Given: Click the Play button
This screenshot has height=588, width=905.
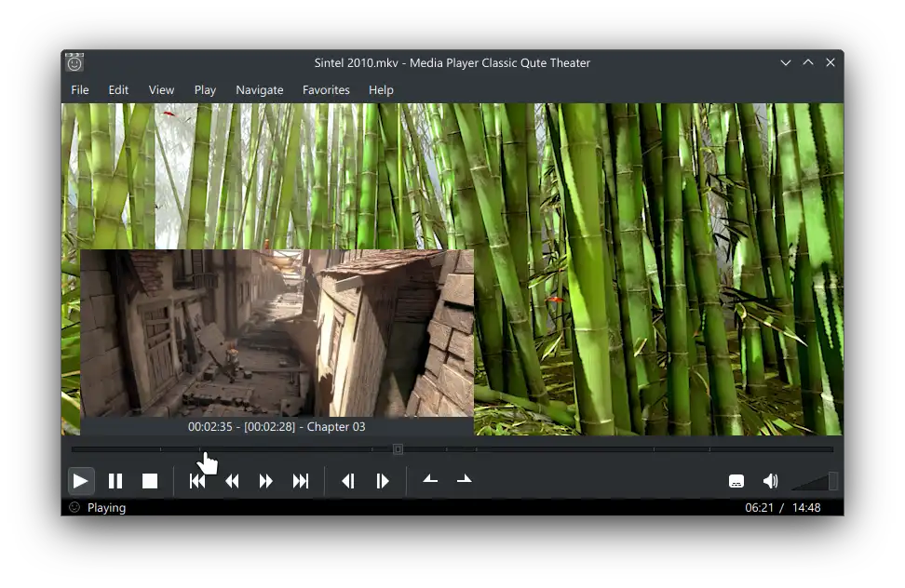Looking at the screenshot, I should [x=81, y=481].
